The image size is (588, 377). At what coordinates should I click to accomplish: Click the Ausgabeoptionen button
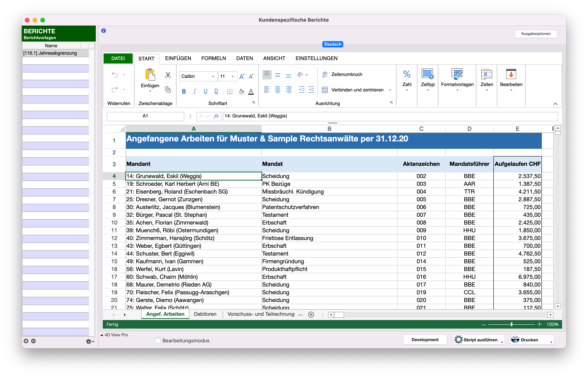536,34
